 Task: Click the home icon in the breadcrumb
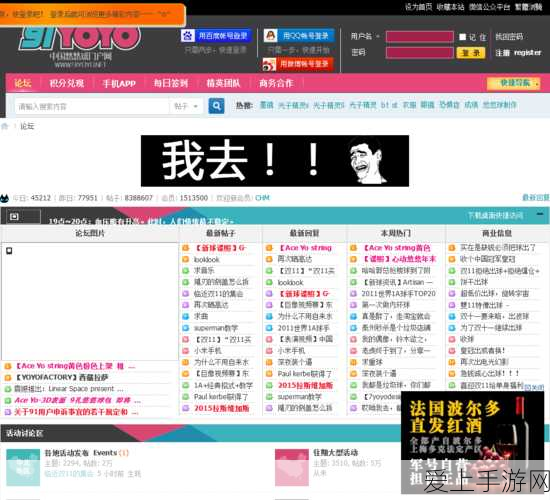click(x=5, y=126)
